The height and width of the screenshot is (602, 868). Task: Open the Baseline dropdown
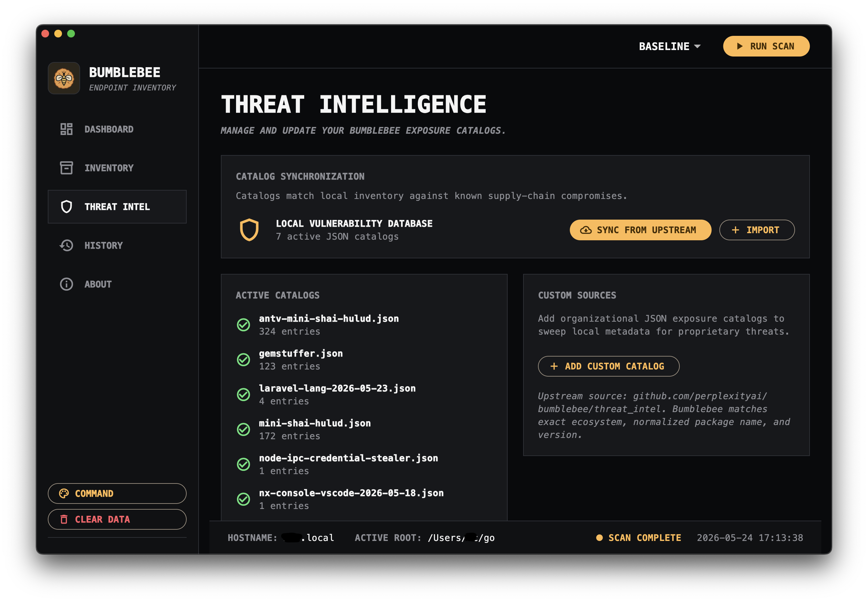pyautogui.click(x=670, y=47)
